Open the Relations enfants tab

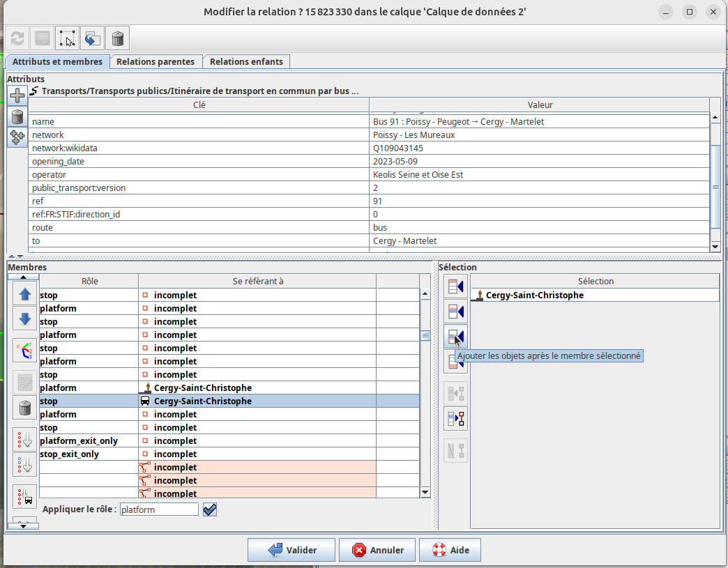[247, 62]
